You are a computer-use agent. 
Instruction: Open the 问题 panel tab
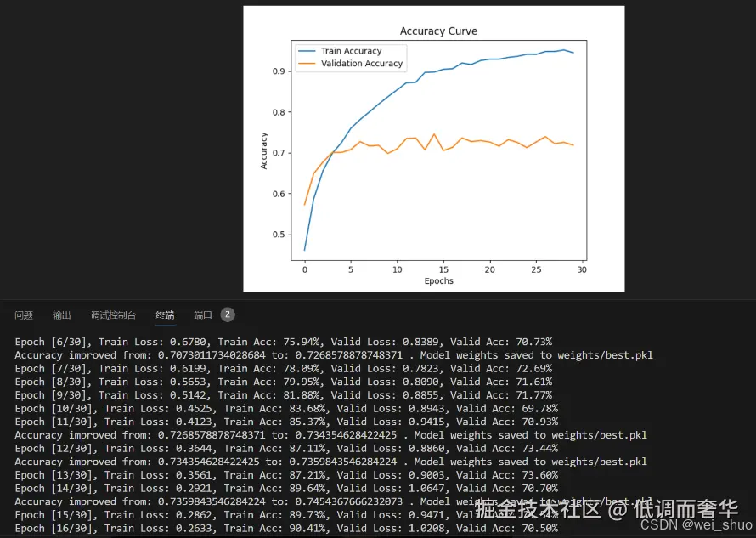pyautogui.click(x=24, y=315)
